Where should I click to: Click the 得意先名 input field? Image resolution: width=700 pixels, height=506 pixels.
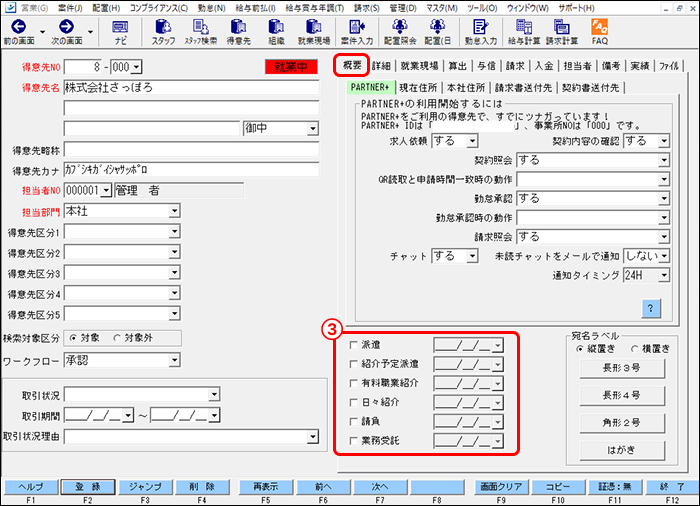191,88
